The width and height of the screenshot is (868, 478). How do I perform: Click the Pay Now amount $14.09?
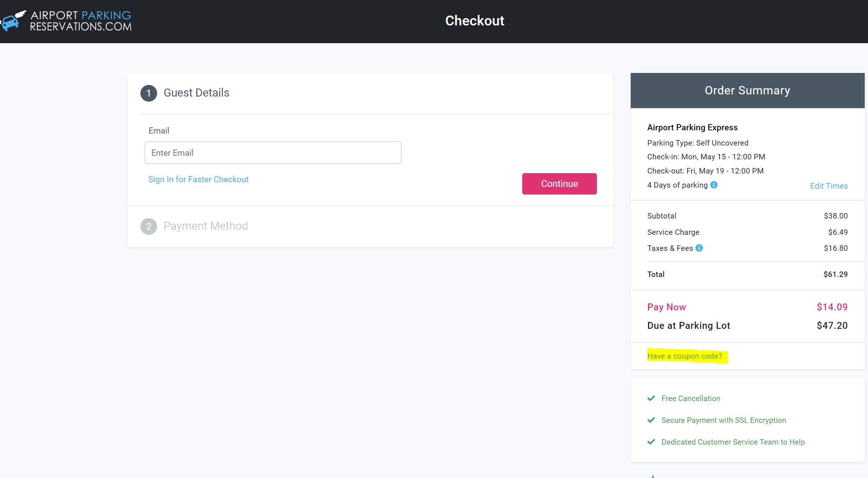(832, 307)
